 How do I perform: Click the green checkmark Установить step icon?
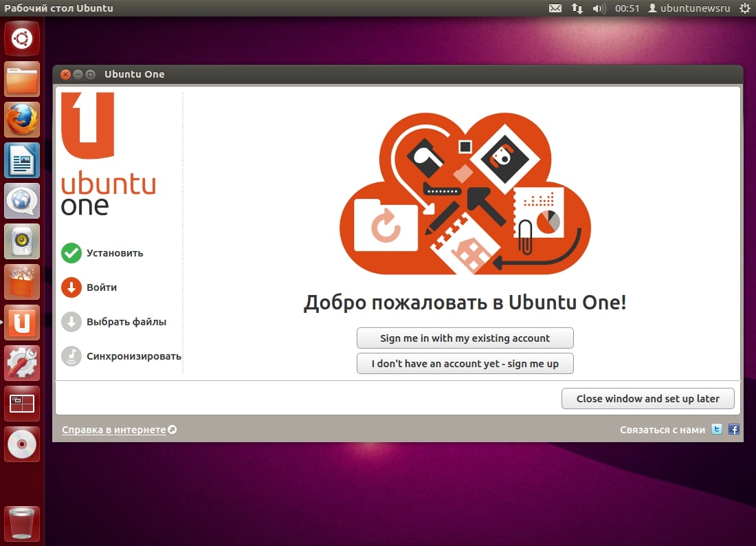[x=71, y=253]
